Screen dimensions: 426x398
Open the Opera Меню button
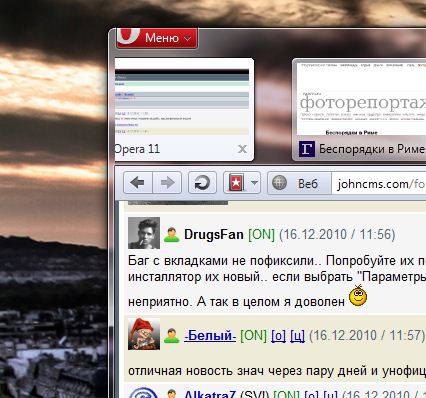coord(157,38)
